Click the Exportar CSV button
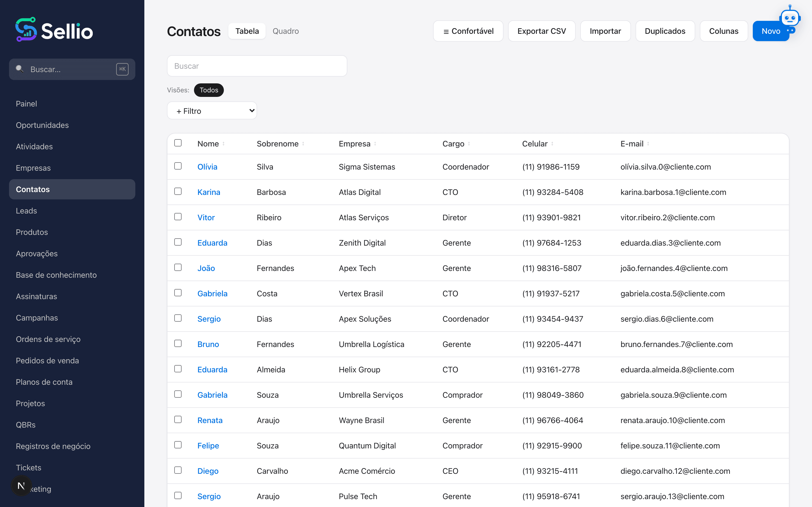This screenshot has width=812, height=507. pyautogui.click(x=542, y=31)
